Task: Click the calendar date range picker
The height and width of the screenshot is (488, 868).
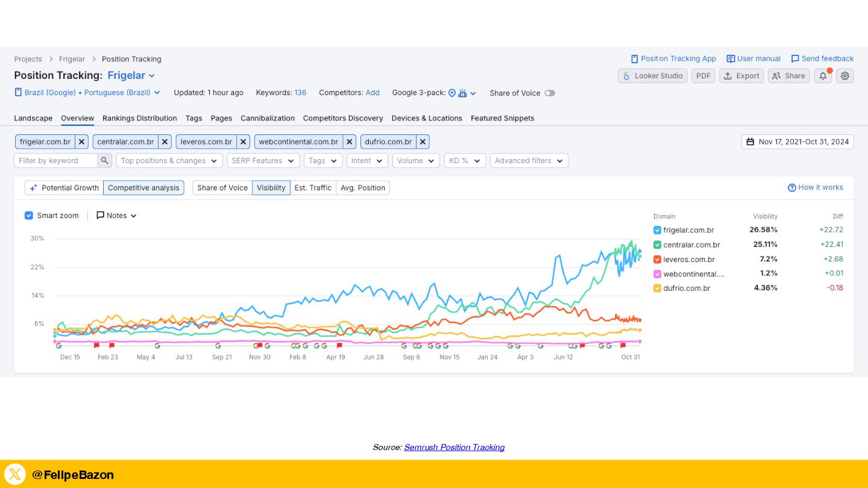Action: [797, 142]
